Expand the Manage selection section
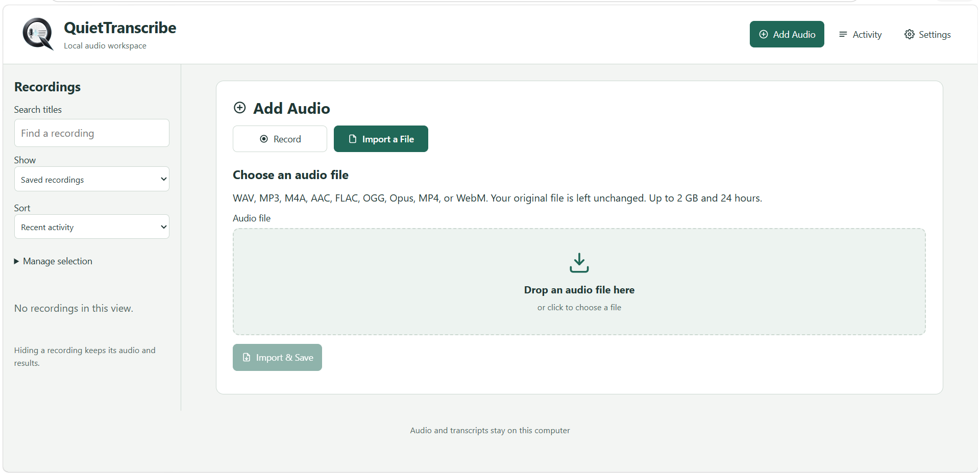Screen dimensions: 980x474 click(x=53, y=261)
